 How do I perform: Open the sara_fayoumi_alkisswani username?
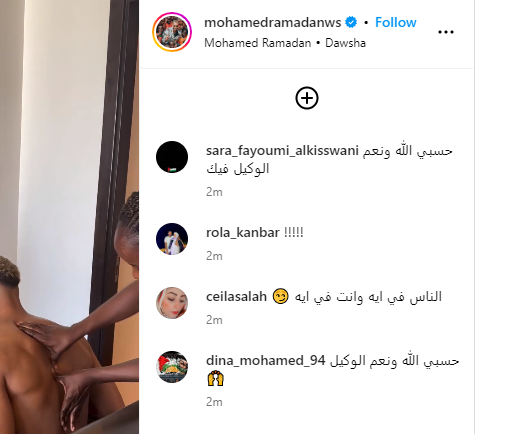pos(282,151)
